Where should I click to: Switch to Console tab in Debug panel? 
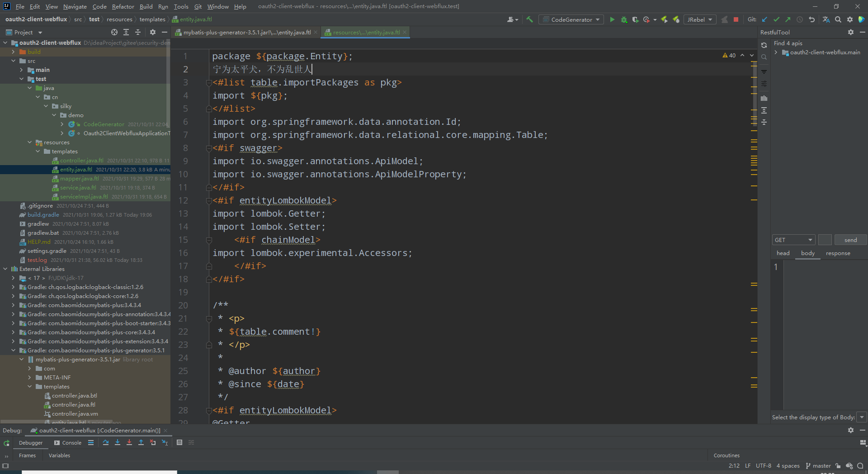pos(68,443)
